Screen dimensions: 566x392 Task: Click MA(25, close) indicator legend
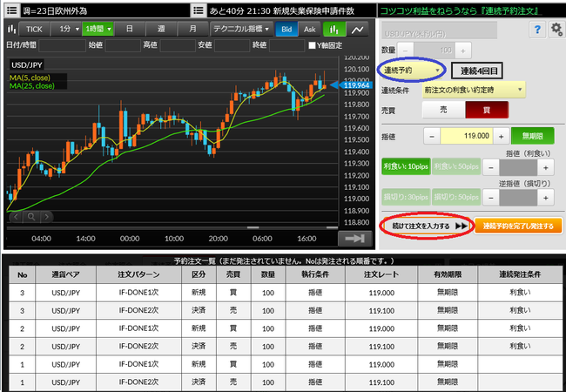pos(32,86)
